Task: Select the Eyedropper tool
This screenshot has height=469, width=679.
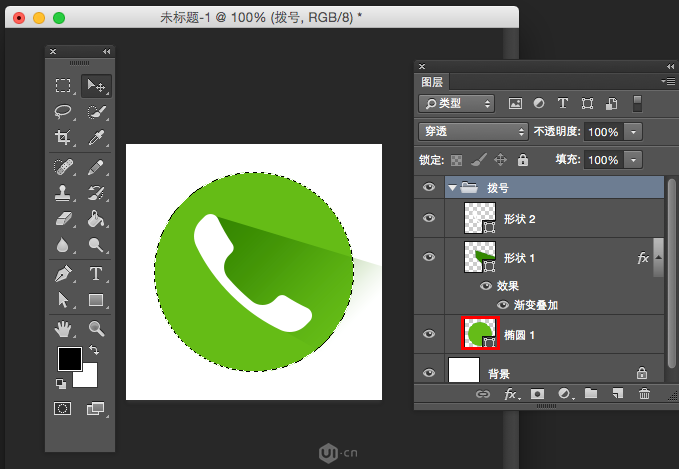Action: [96, 138]
